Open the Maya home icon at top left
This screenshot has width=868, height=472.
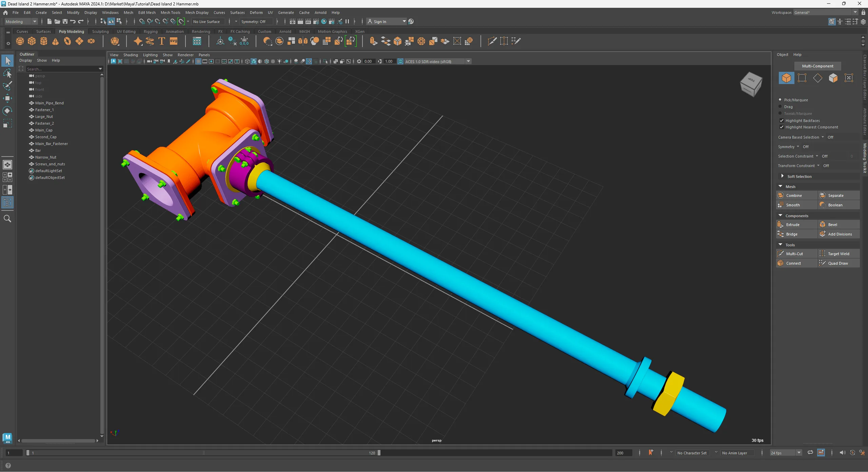click(x=5, y=13)
